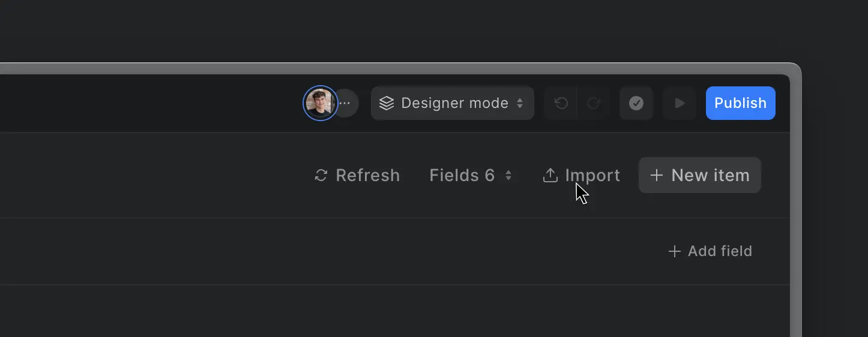Click the redo arrow icon
Screen dimensions: 868x337
coord(594,103)
